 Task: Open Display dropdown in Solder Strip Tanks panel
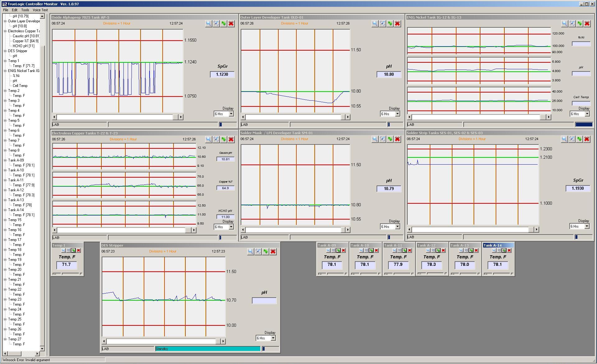pos(587,226)
